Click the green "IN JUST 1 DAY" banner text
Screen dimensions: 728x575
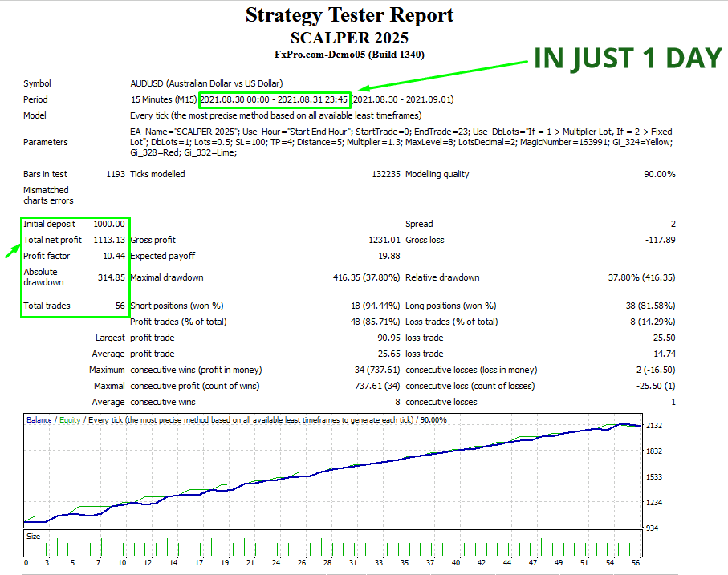pyautogui.click(x=628, y=58)
